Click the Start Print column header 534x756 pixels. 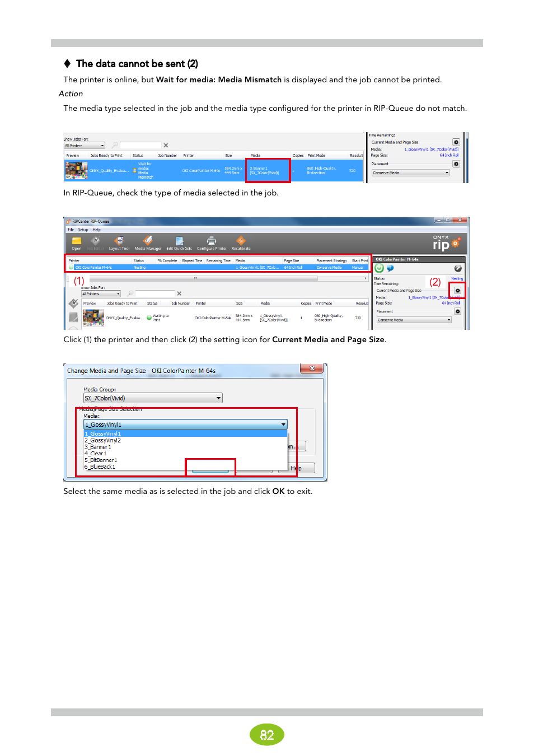pyautogui.click(x=360, y=260)
